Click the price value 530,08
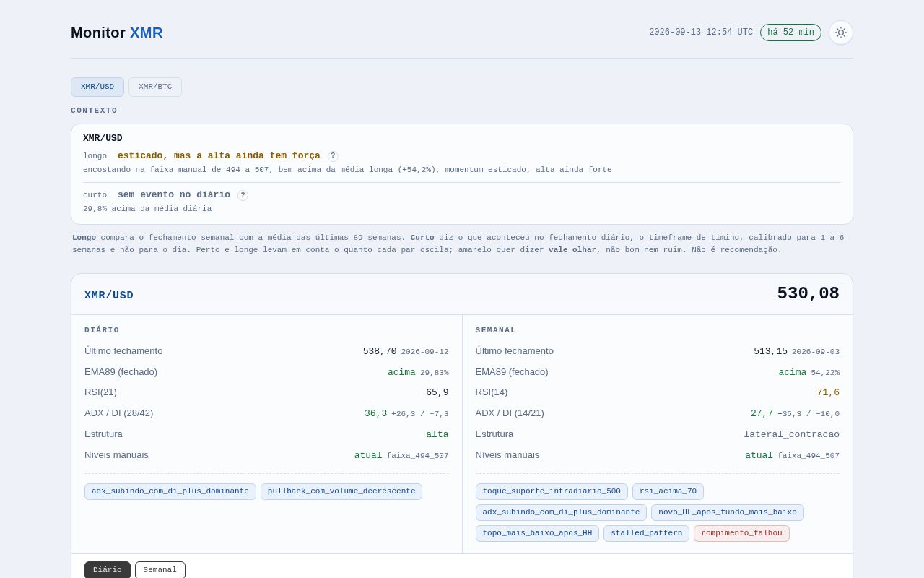This screenshot has height=578, width=924. pos(808,294)
